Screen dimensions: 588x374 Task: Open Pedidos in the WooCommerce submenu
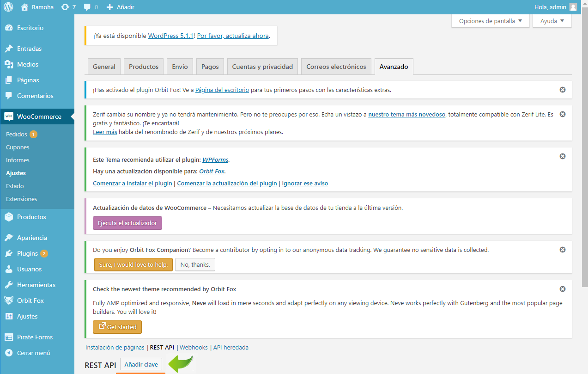click(x=17, y=134)
